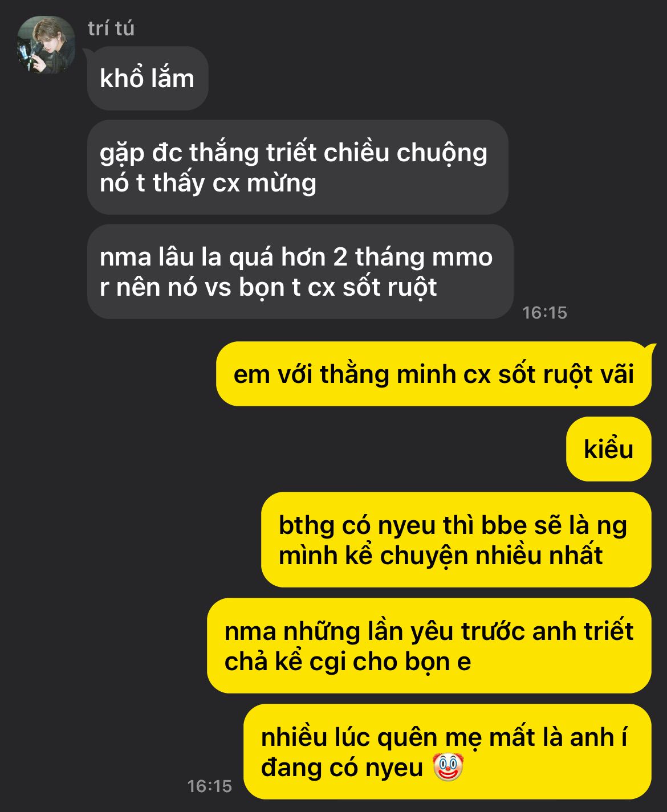
Task: Select the "nma những lần yêu trước" bubble
Action: point(429,646)
